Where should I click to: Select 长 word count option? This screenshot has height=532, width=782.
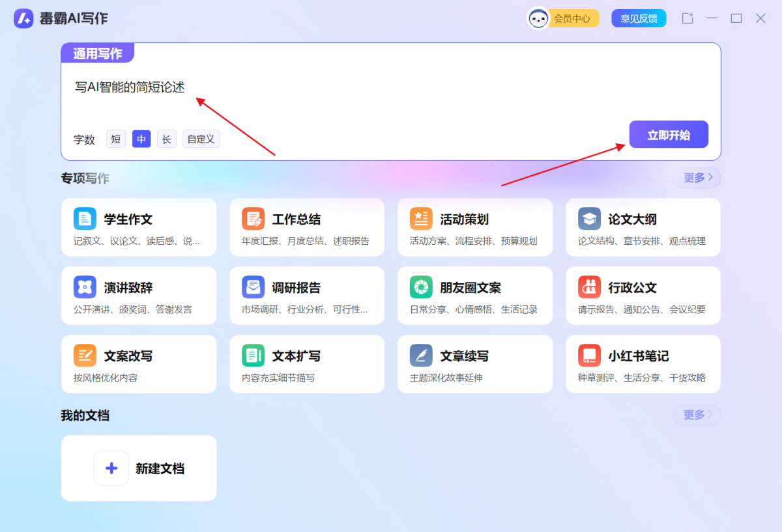click(167, 139)
